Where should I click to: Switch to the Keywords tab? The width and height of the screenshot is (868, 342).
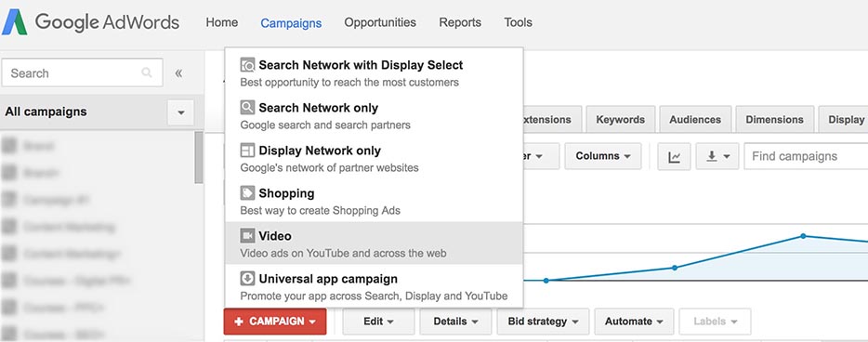click(x=620, y=120)
